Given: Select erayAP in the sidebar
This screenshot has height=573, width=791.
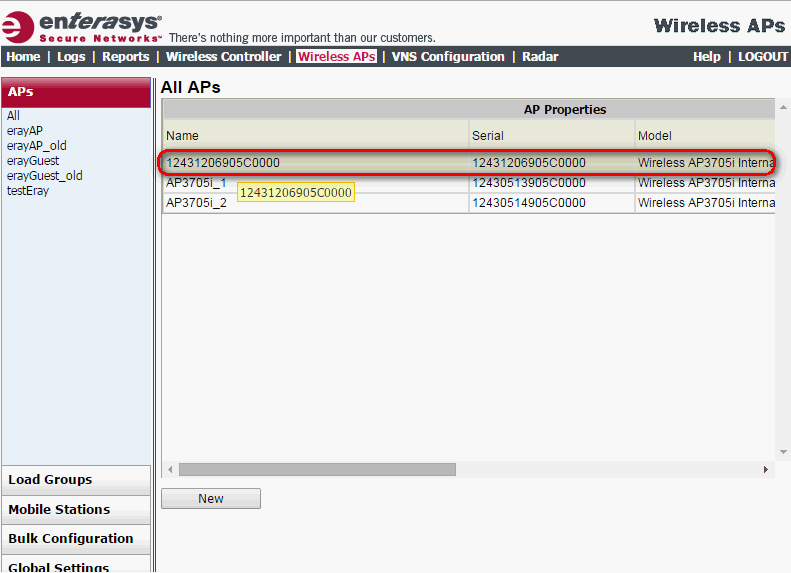Looking at the screenshot, I should click(x=25, y=131).
